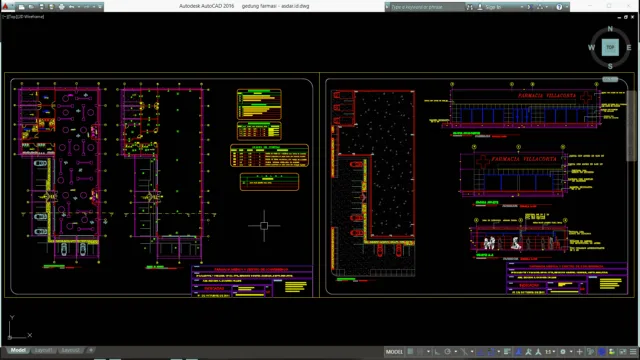Click the [-] viewport controls label
640x360 pixels.
(x=4, y=17)
